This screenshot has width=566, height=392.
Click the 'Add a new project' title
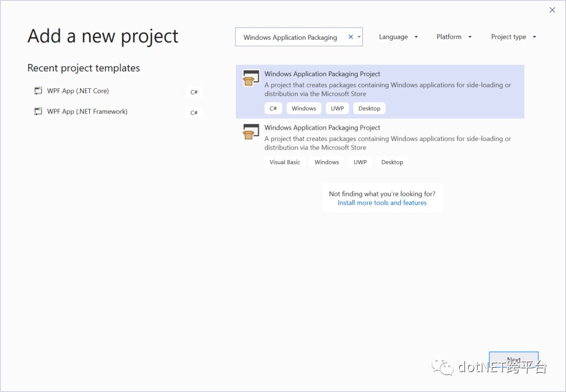[103, 36]
